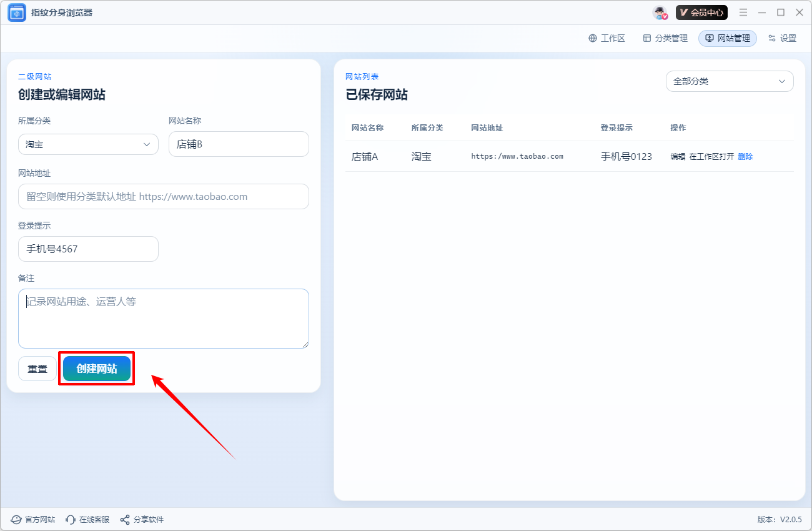The width and height of the screenshot is (812, 531).
Task: Click the 淘宝 category cell in table
Action: 422,157
